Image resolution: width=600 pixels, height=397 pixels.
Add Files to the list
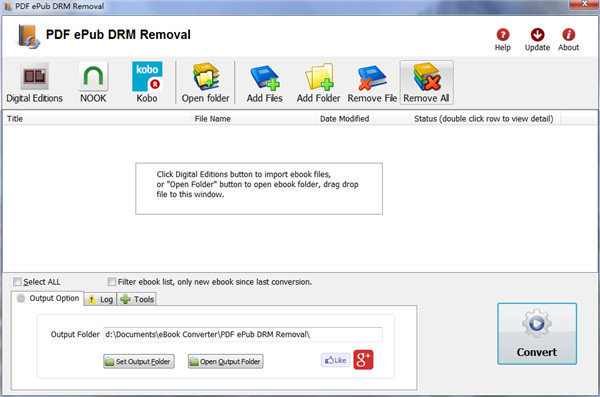pos(264,82)
